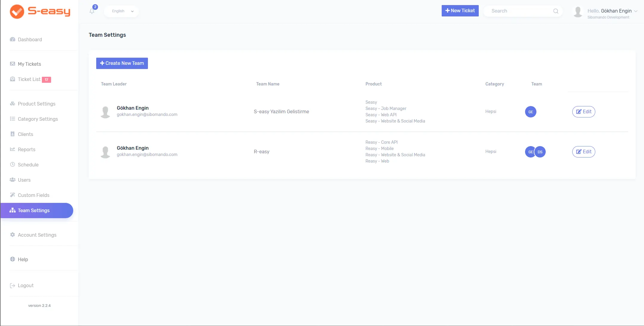644x326 pixels.
Task: Click the Help lifebuoy icon
Action: pos(13,259)
